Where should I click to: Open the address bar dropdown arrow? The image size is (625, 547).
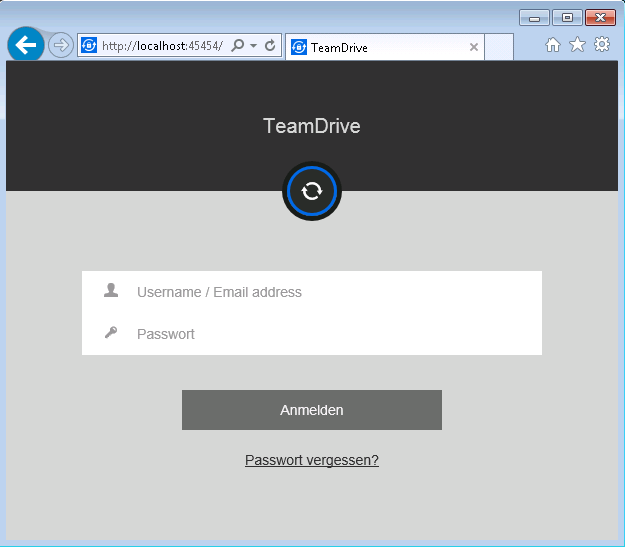coord(253,46)
